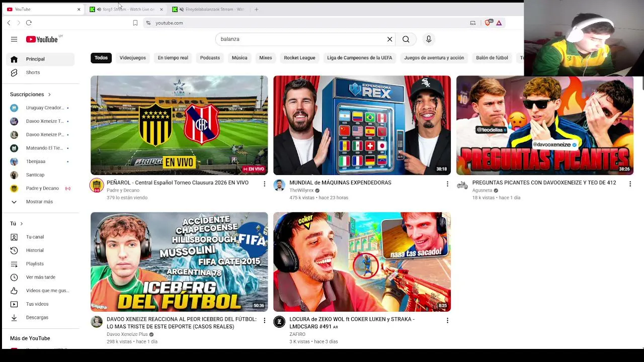Open the Brave Shields icon
Image resolution: width=644 pixels, height=362 pixels.
pyautogui.click(x=488, y=23)
